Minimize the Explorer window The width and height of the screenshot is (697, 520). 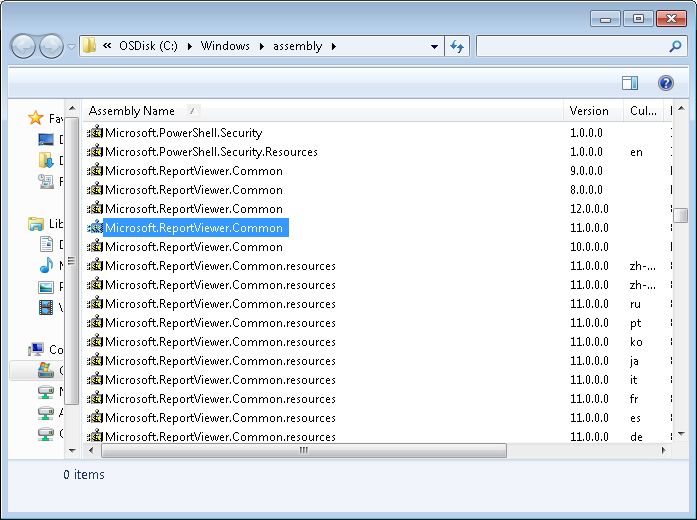coord(605,19)
